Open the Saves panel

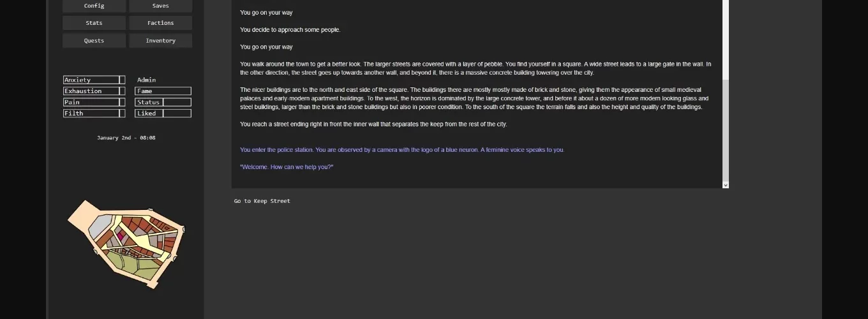pos(160,6)
